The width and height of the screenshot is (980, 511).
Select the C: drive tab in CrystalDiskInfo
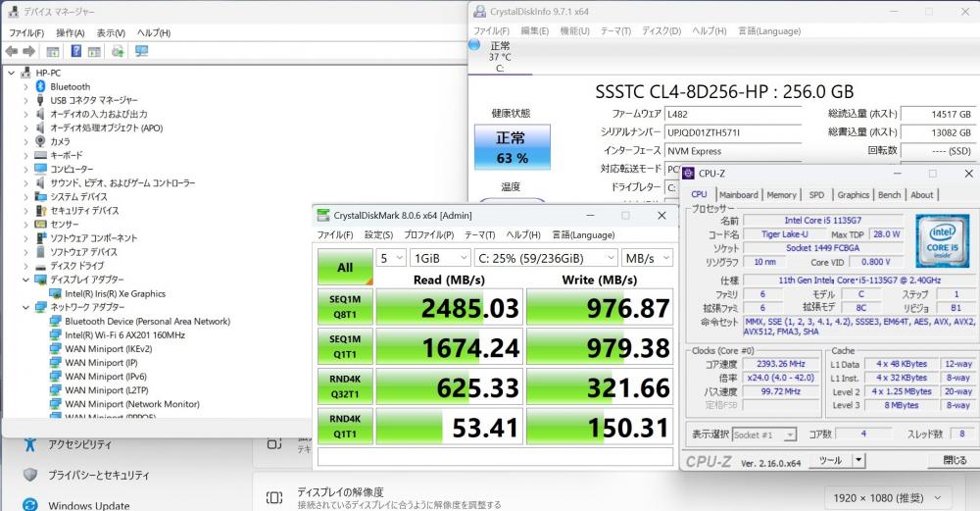coord(500,57)
